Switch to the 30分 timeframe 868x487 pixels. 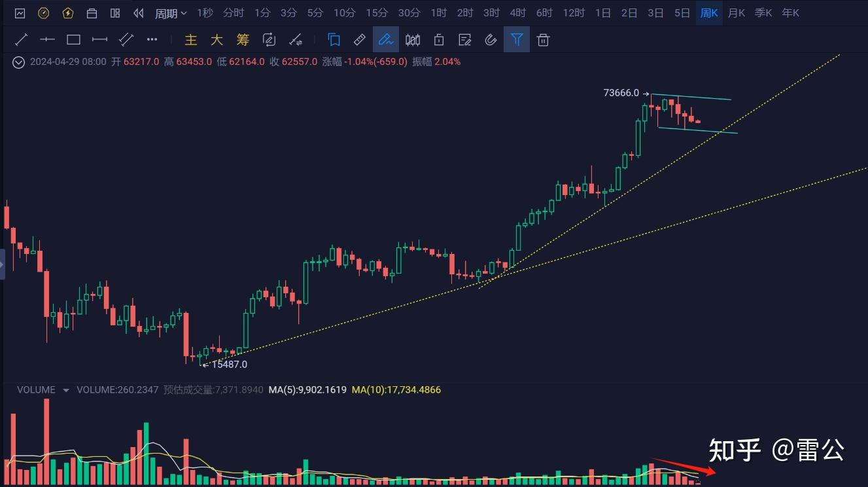click(x=409, y=13)
